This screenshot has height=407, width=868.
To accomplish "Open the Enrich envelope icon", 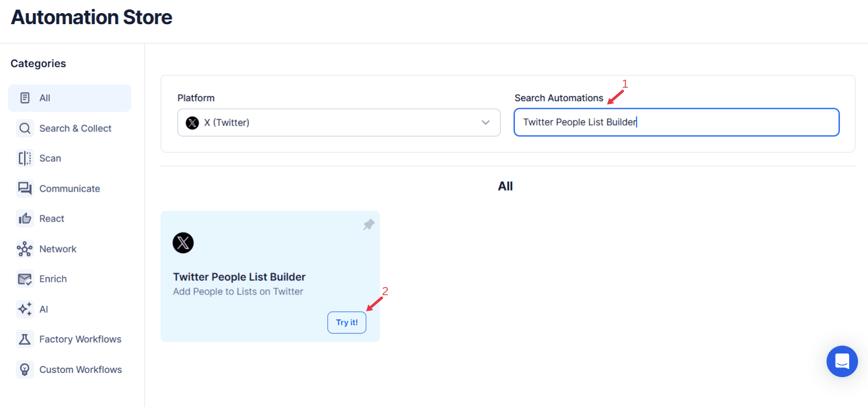I will click(25, 279).
